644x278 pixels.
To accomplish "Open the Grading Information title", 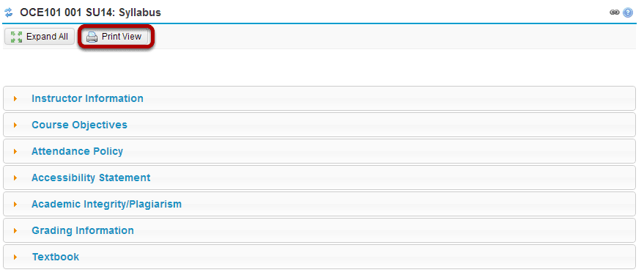I will coord(83,231).
